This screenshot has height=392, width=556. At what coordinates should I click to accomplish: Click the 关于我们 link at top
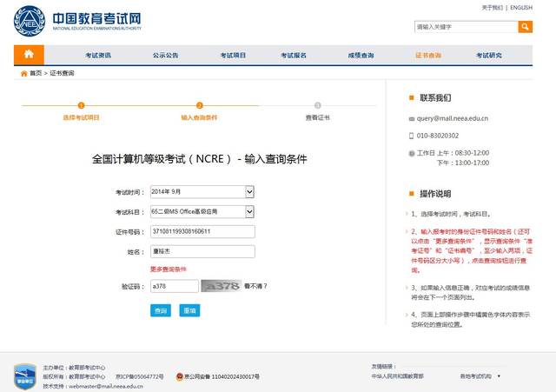(493, 8)
